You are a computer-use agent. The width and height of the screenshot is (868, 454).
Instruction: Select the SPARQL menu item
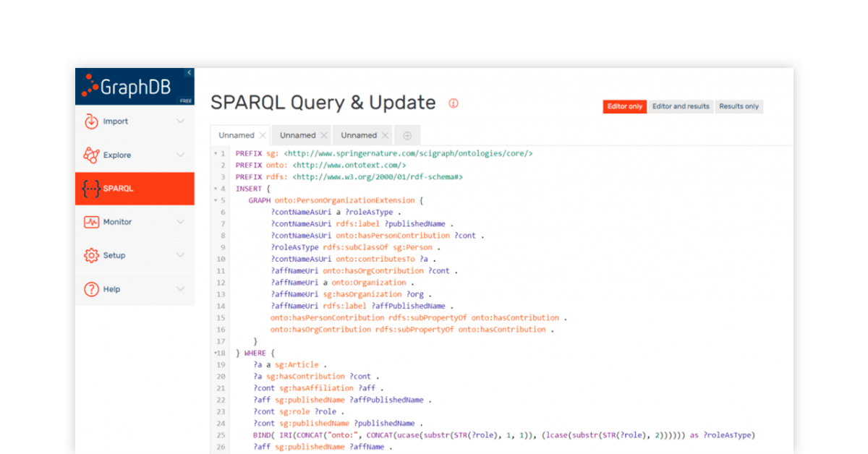[135, 189]
